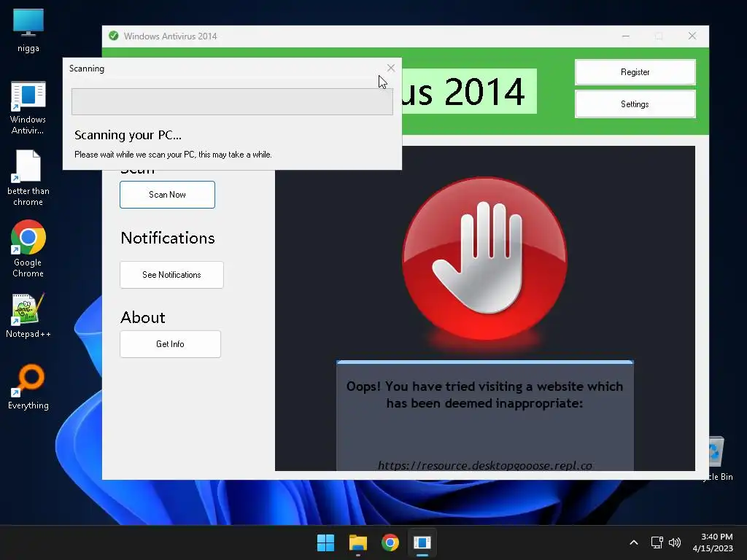Viewport: 747px width, 560px height.
Task: Click the green check icon in title bar
Action: coord(113,36)
